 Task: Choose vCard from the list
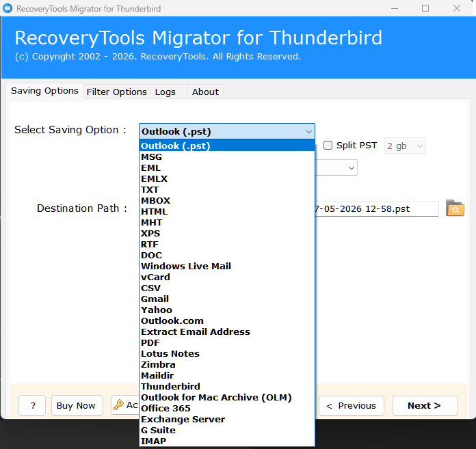tap(227, 277)
